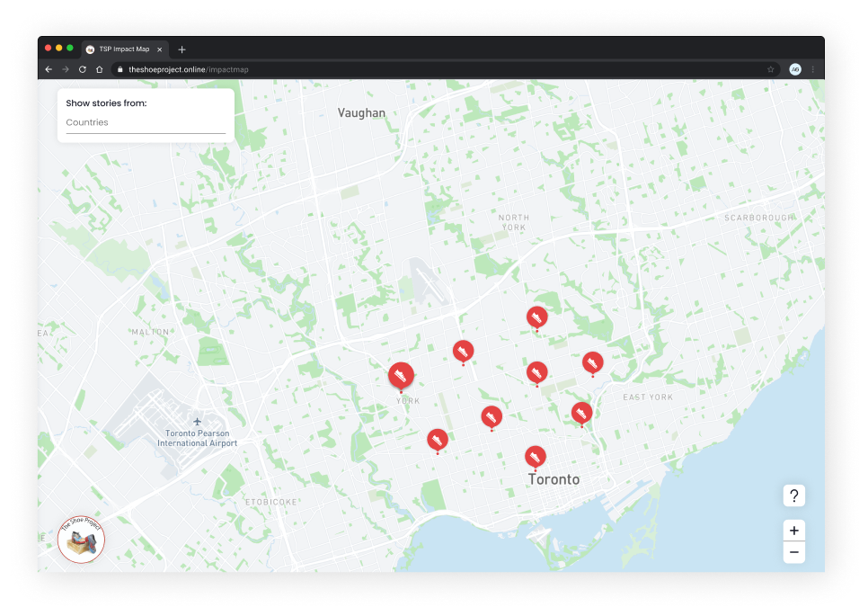Reload the page
This screenshot has width=868, height=616.
tap(83, 69)
